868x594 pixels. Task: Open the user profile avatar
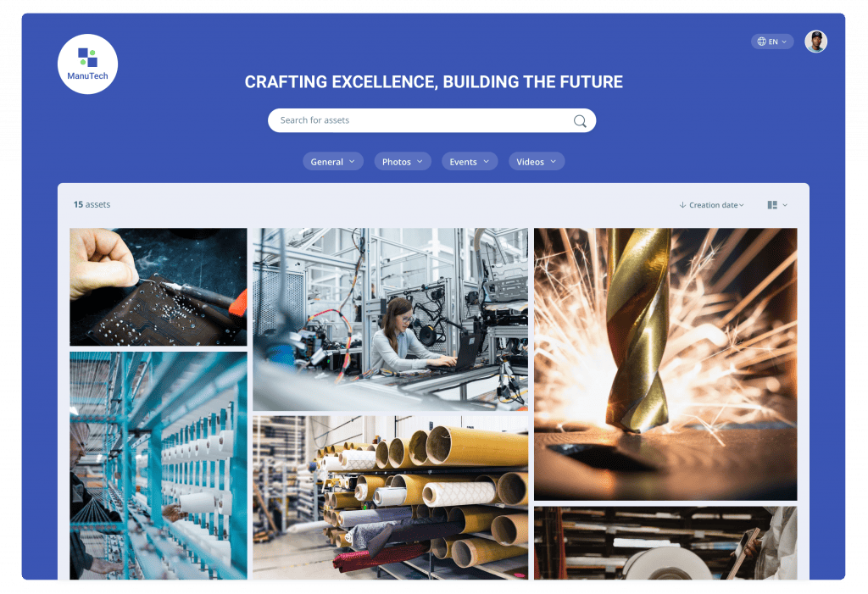pyautogui.click(x=815, y=42)
